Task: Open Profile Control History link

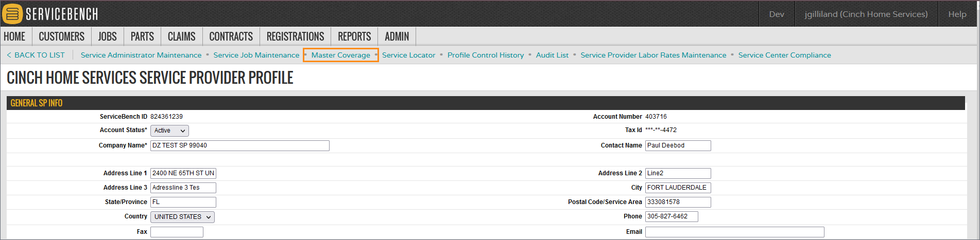Action: [x=486, y=55]
